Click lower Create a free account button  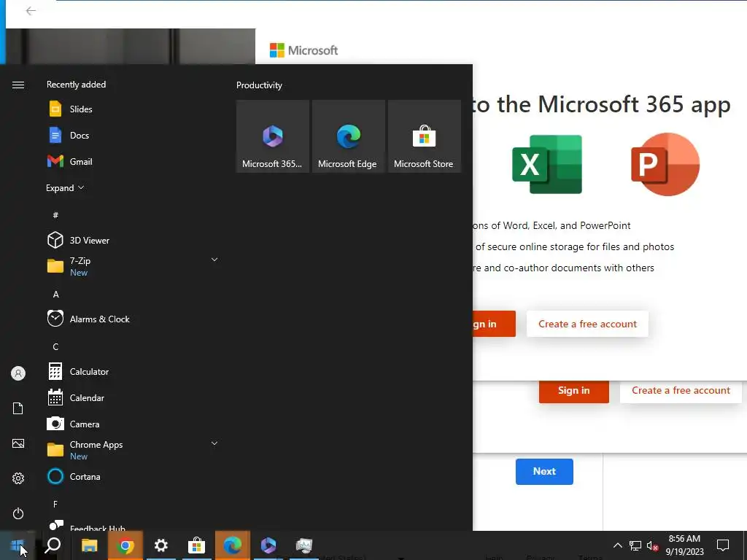click(681, 391)
